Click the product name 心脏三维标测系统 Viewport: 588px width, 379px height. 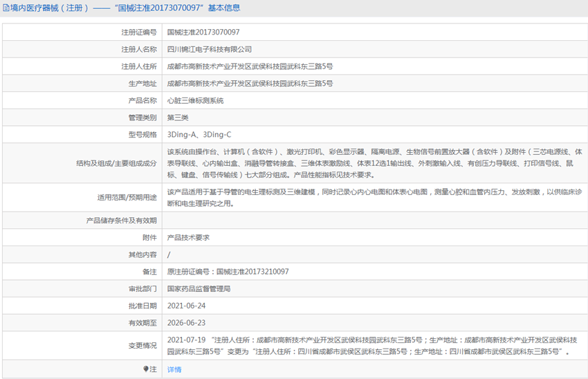click(195, 100)
